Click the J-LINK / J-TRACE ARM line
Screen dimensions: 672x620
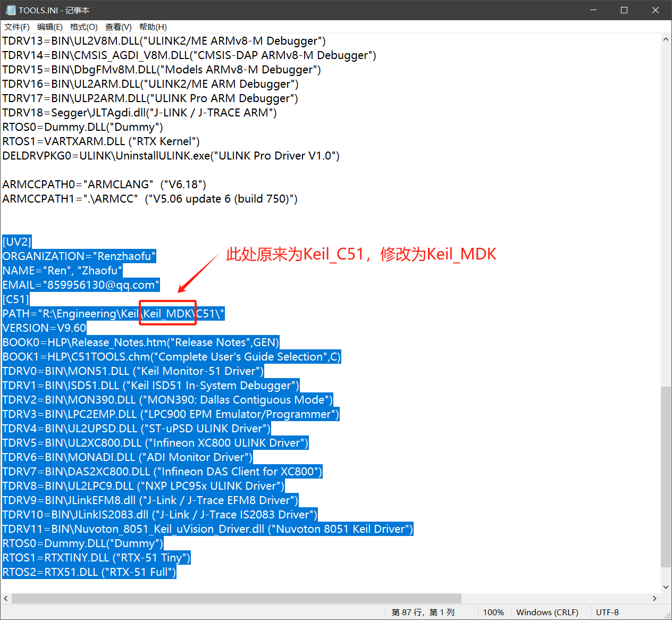139,113
